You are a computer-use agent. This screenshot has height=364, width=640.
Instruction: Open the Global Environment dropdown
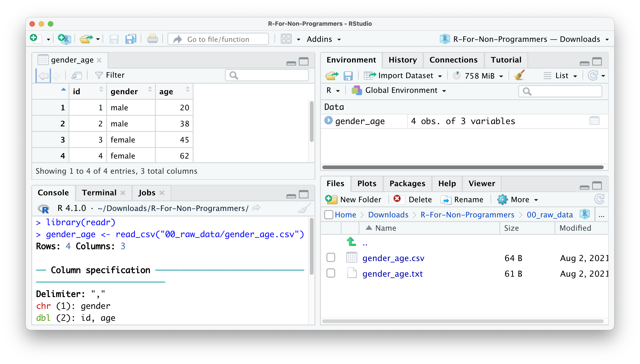pyautogui.click(x=401, y=90)
